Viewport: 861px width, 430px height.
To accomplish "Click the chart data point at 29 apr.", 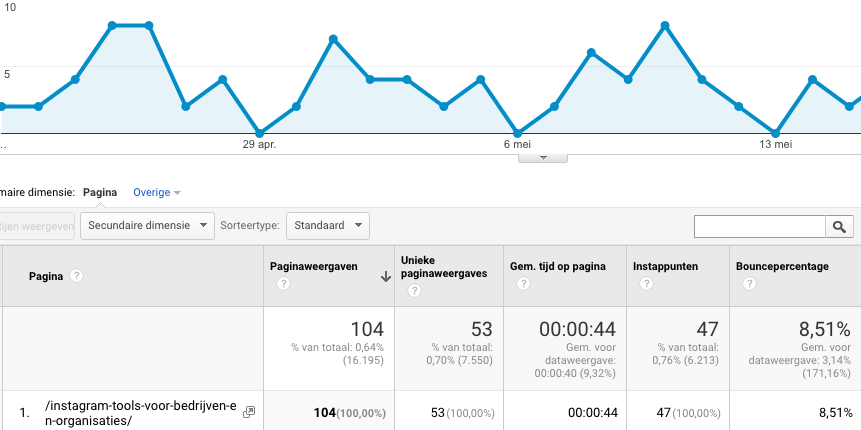I will click(260, 133).
